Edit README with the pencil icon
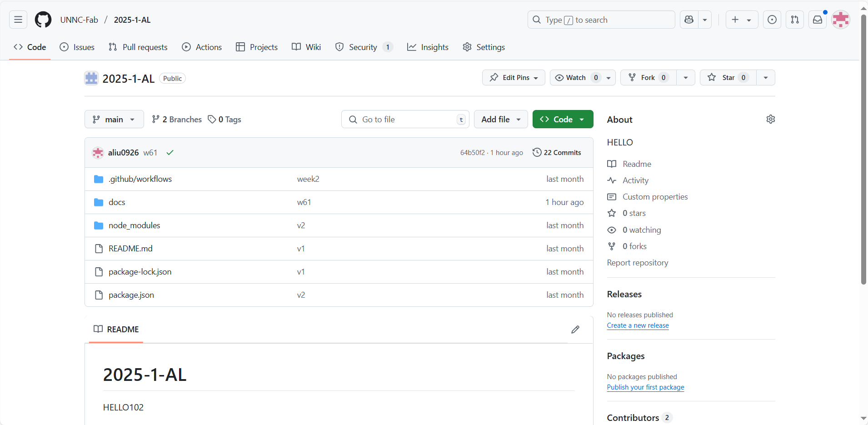 point(575,330)
